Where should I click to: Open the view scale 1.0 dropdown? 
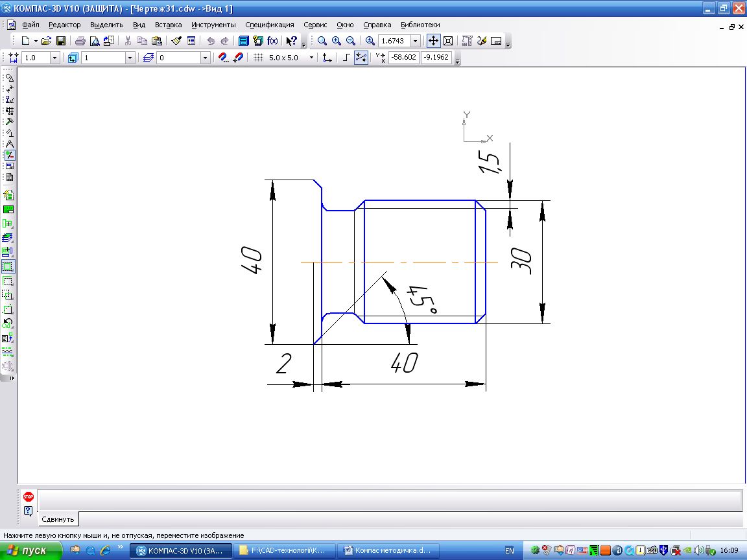(54, 58)
